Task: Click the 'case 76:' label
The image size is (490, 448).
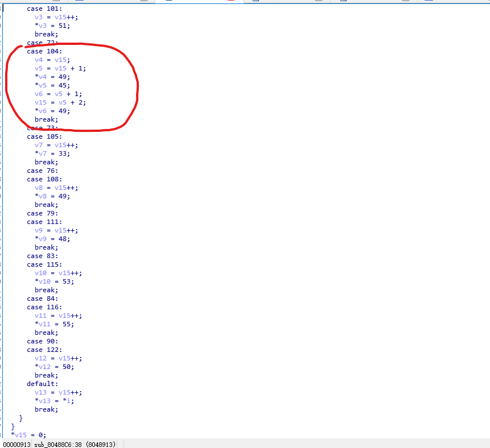Action: pos(43,171)
